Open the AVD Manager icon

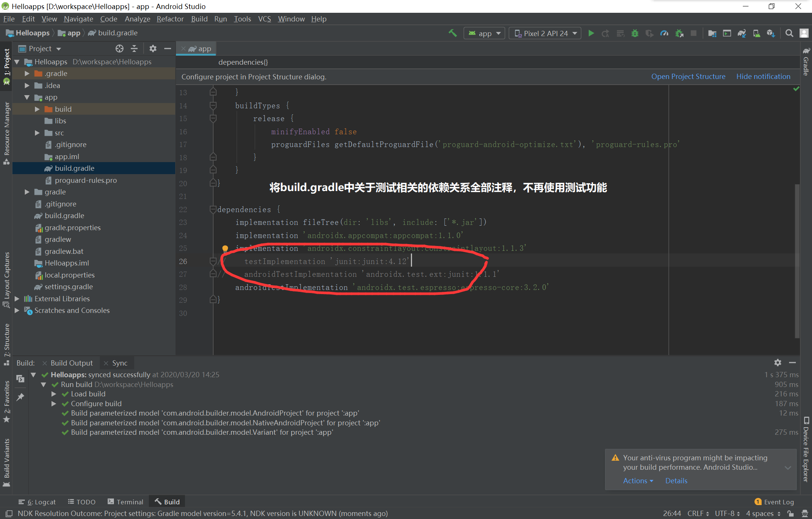coord(756,33)
